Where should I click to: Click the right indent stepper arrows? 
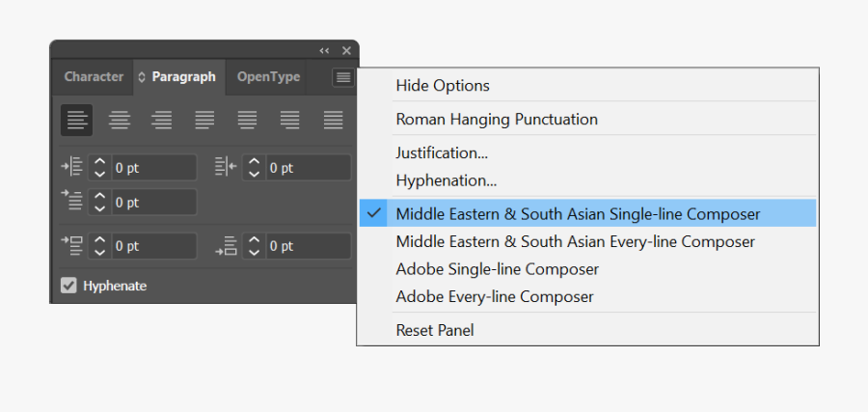click(x=254, y=168)
